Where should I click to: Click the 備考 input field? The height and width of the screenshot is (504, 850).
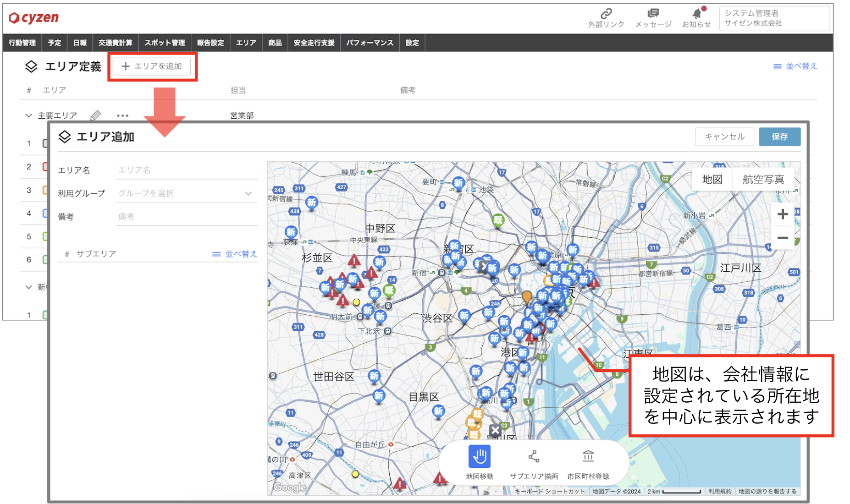click(187, 216)
